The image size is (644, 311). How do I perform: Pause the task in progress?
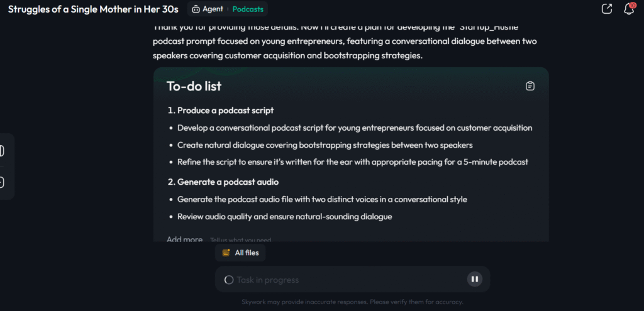pyautogui.click(x=475, y=280)
